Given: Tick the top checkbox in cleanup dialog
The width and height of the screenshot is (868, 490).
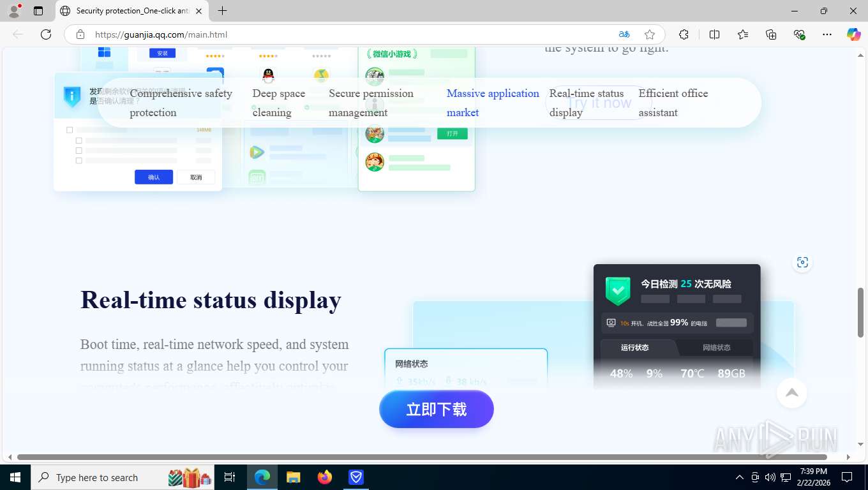Looking at the screenshot, I should (70, 130).
